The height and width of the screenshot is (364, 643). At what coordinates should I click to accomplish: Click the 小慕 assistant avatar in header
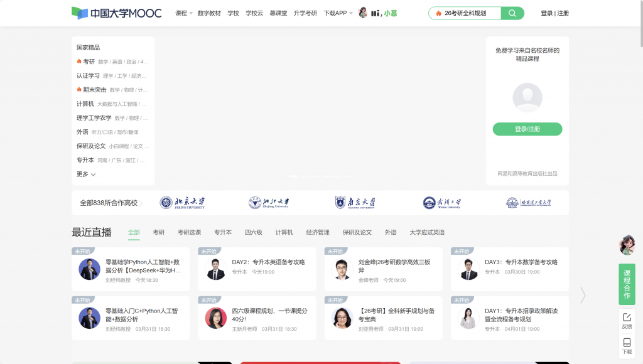click(363, 13)
